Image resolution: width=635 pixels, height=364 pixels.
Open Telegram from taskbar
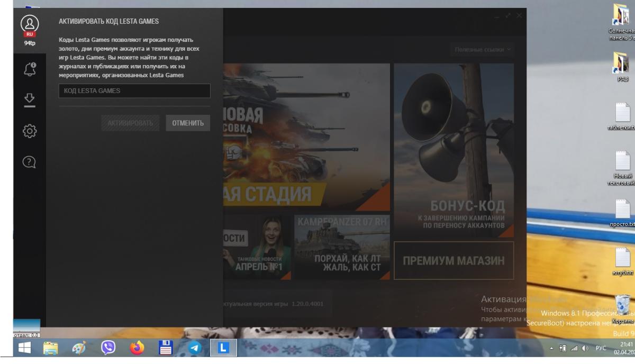click(195, 348)
